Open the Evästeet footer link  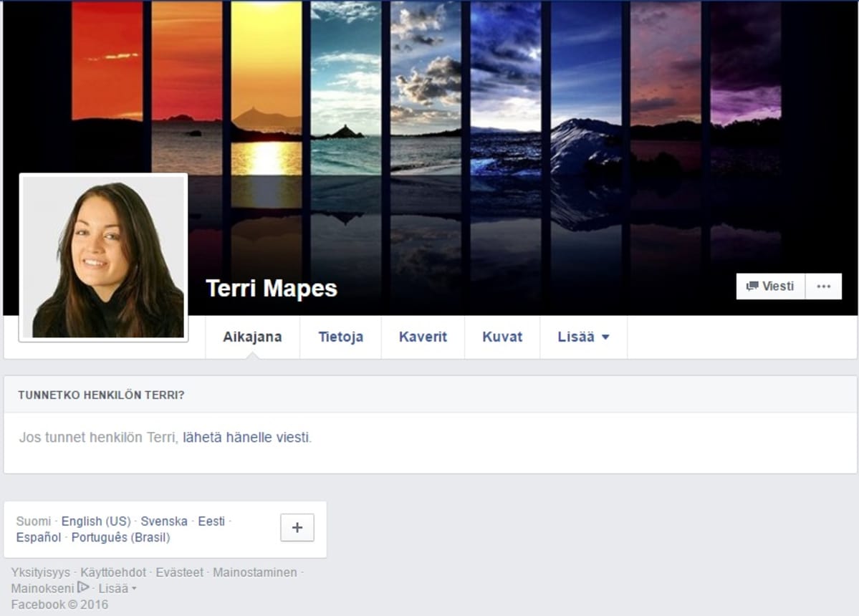click(x=180, y=573)
